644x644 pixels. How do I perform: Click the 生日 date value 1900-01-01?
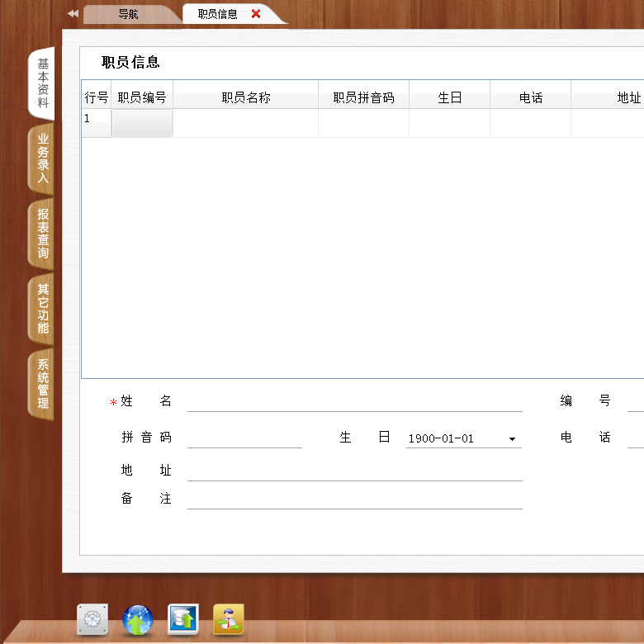[x=441, y=438]
